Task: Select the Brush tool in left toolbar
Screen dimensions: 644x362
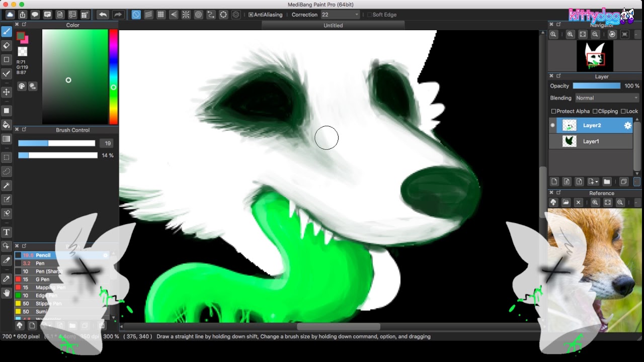Action: pos(7,31)
